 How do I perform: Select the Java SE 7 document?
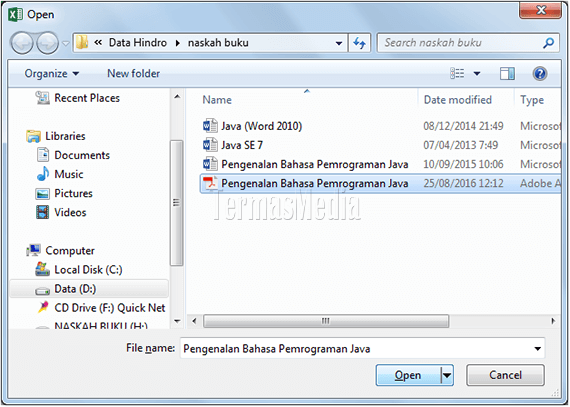click(242, 145)
